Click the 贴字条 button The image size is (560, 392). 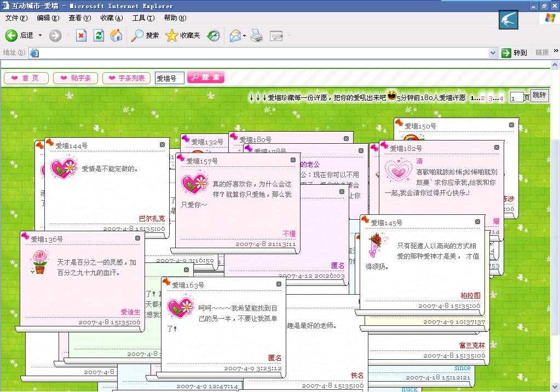[x=76, y=78]
